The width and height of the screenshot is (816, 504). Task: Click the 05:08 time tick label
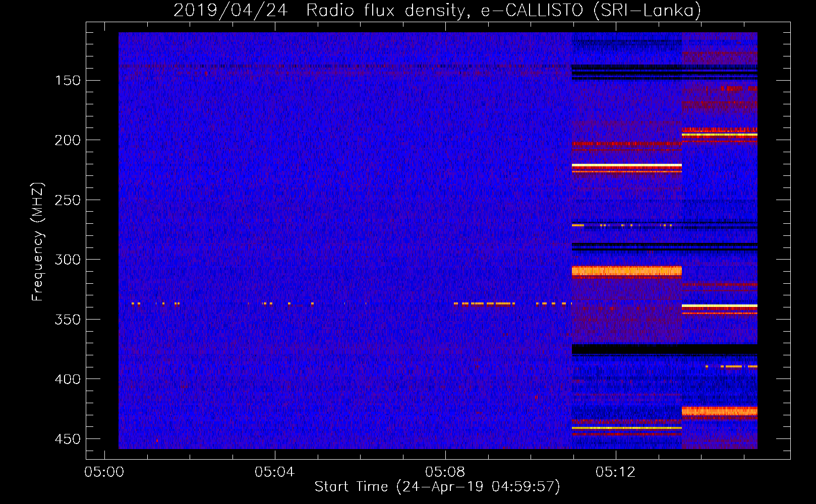[x=445, y=472]
